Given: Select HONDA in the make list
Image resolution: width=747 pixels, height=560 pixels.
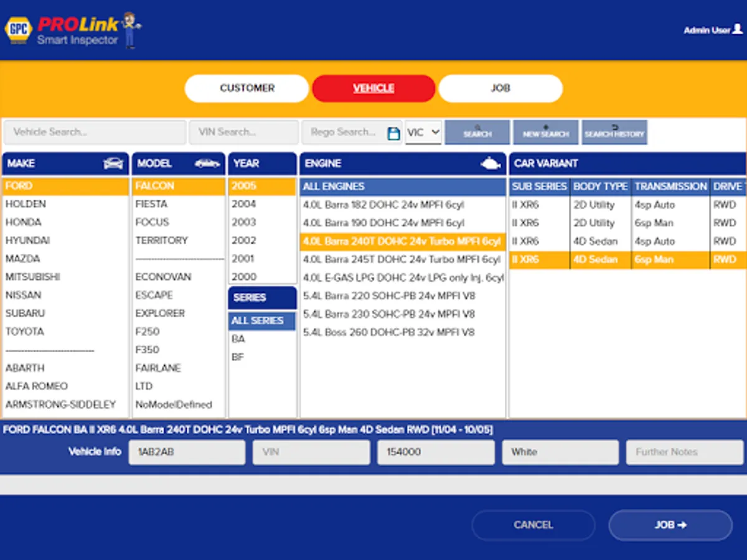Looking at the screenshot, I should pyautogui.click(x=65, y=222).
